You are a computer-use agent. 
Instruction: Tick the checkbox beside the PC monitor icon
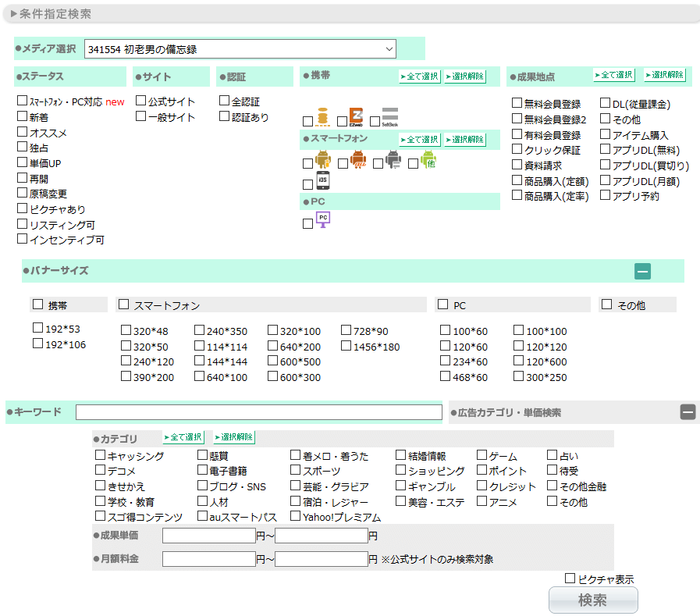pyautogui.click(x=307, y=223)
